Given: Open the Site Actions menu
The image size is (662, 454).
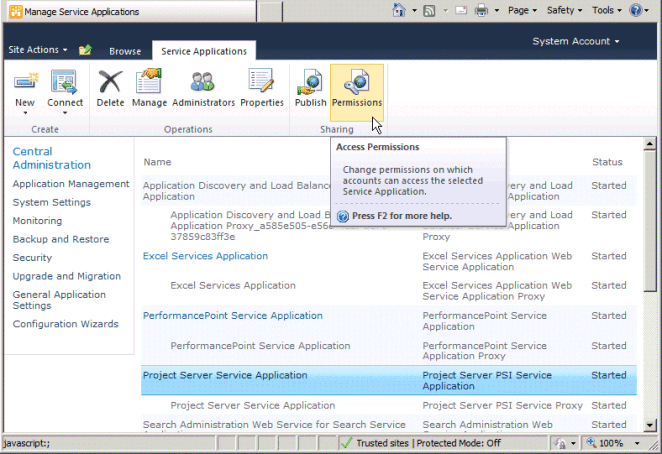Looking at the screenshot, I should coord(38,50).
